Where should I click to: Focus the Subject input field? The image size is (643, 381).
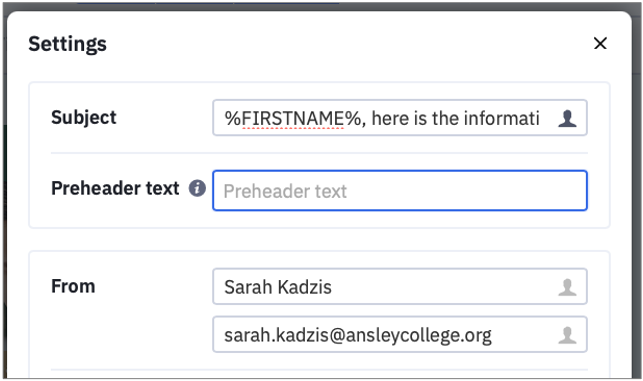(400, 118)
